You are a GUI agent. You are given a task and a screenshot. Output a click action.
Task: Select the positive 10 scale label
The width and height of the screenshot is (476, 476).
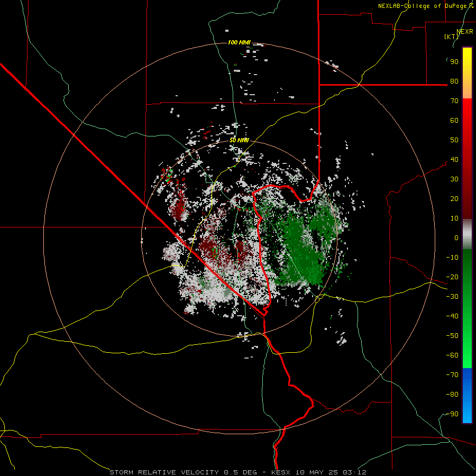coord(454,218)
